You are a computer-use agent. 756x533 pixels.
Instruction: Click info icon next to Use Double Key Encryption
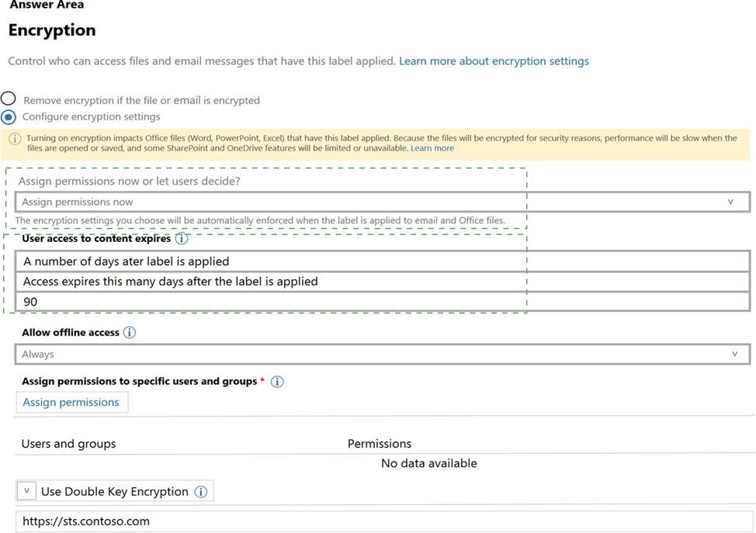click(x=201, y=492)
